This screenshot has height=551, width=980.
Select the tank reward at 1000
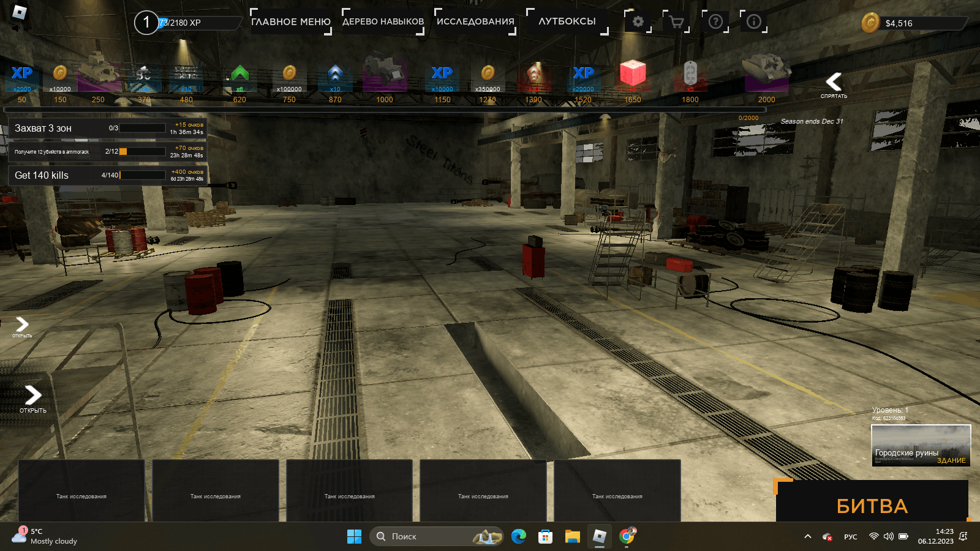click(x=385, y=73)
